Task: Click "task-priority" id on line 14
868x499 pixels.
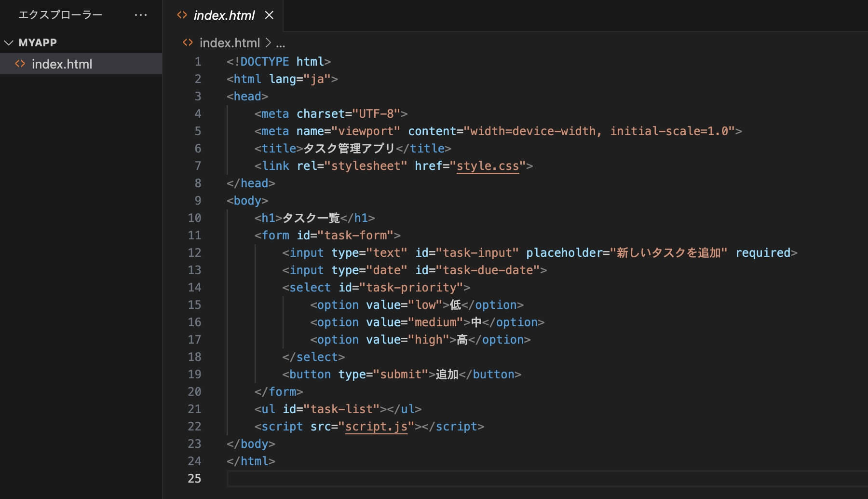Action: [411, 288]
